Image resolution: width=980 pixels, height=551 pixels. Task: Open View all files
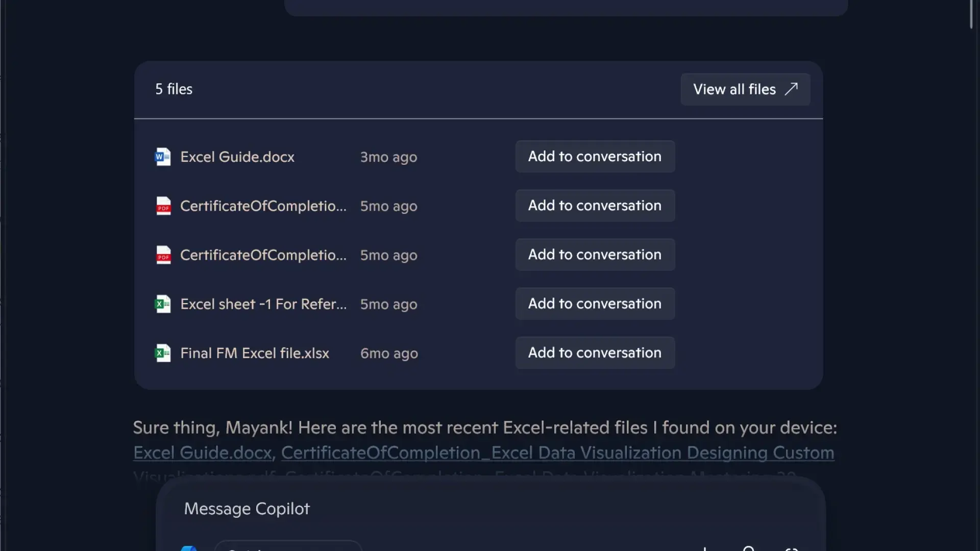[x=745, y=89]
